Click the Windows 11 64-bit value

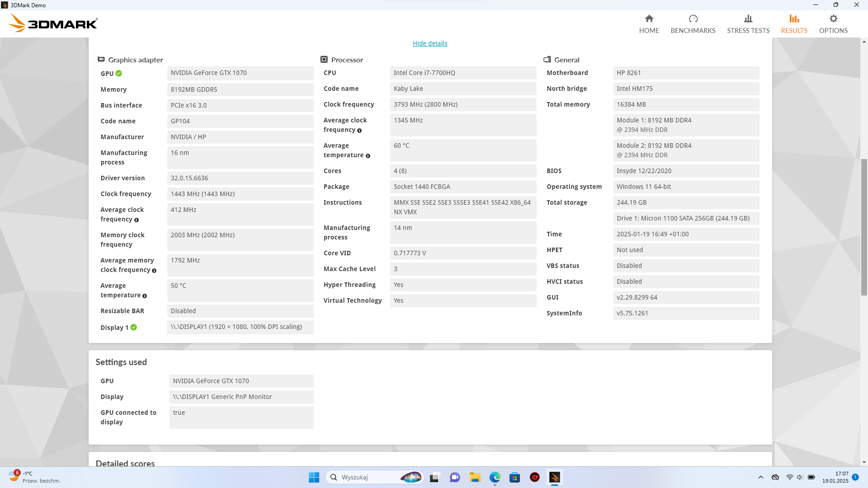pos(686,187)
